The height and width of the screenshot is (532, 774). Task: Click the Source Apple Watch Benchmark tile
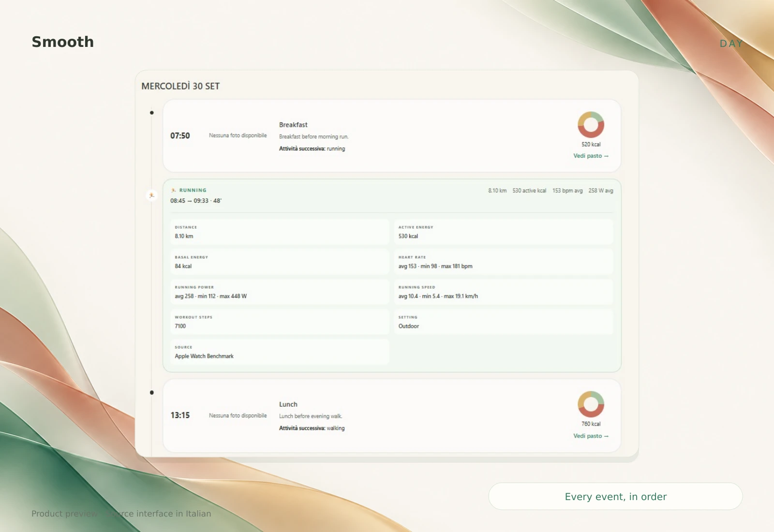point(280,352)
